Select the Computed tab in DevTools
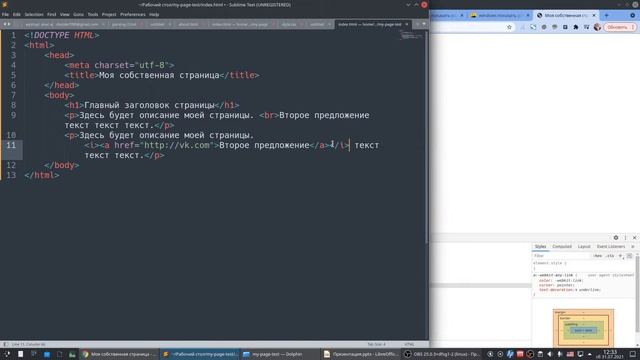The image size is (640, 360). (562, 247)
